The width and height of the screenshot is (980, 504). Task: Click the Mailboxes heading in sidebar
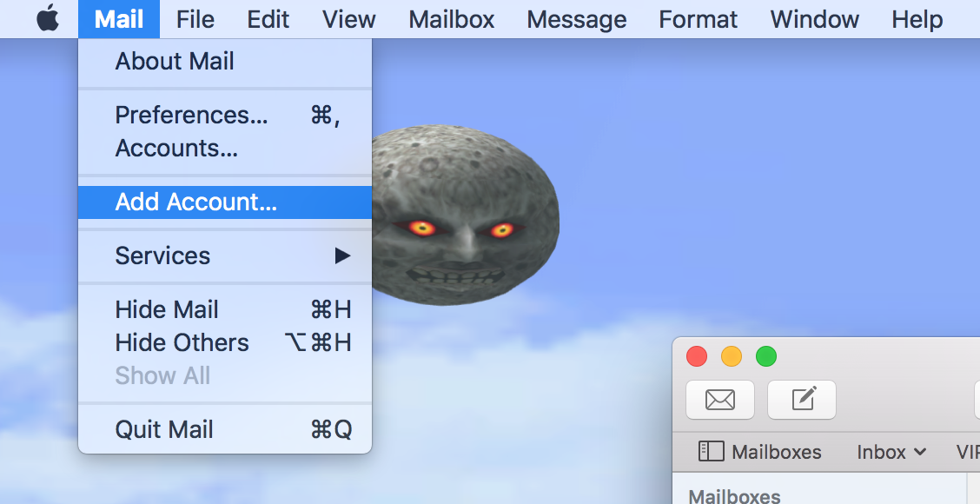(734, 496)
